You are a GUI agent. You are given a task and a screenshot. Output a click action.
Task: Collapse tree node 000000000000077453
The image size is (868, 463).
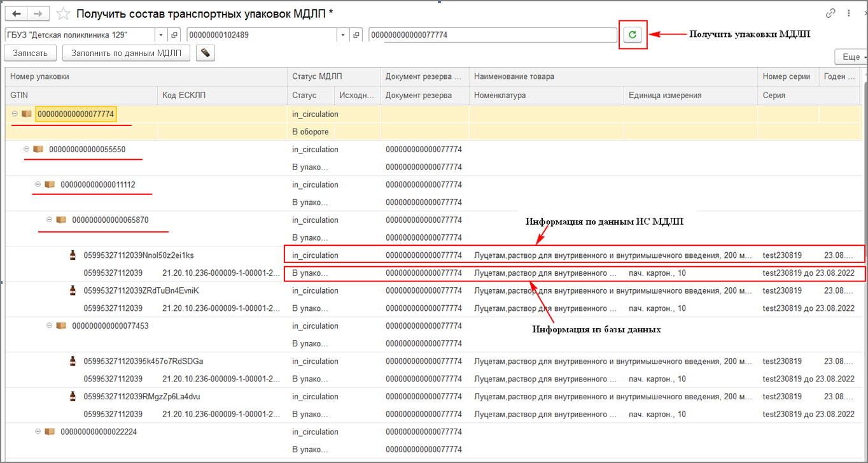(x=49, y=325)
